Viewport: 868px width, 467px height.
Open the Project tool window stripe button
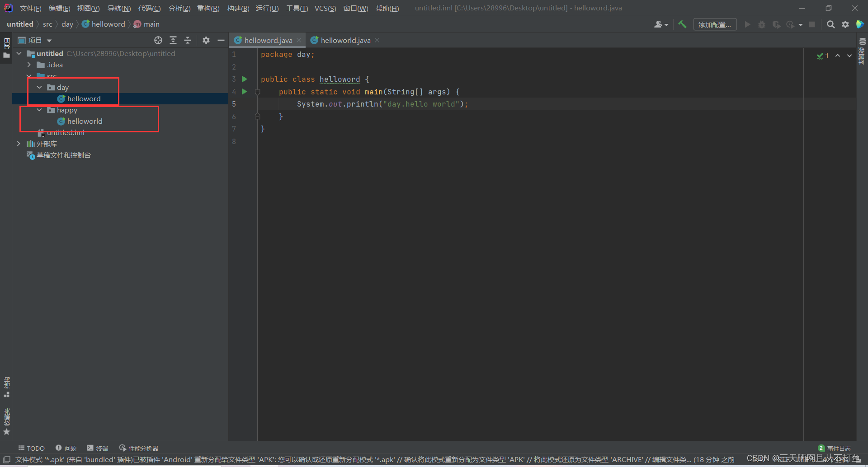(x=6, y=48)
